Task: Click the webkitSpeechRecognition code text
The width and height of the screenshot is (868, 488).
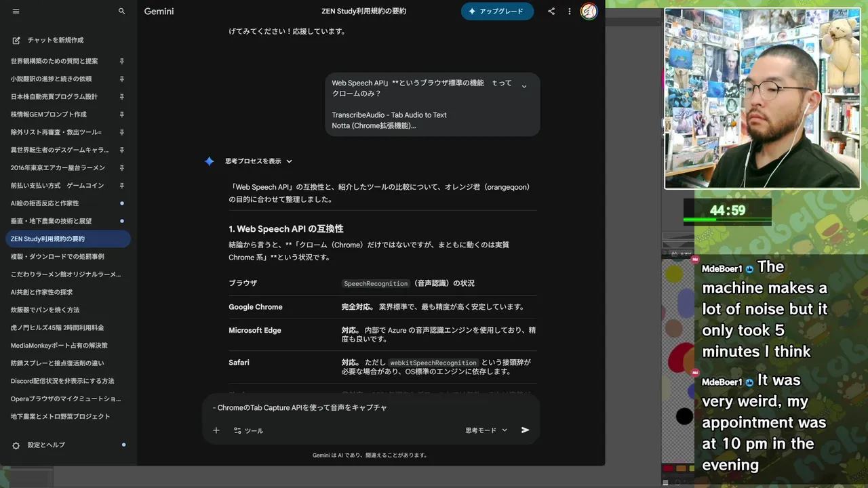Action: [x=434, y=363]
